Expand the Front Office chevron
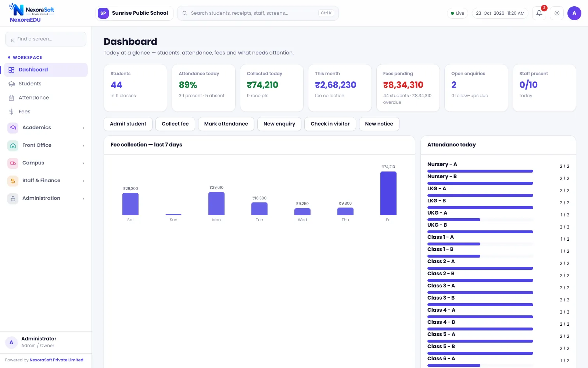The width and height of the screenshot is (588, 368). [x=83, y=146]
